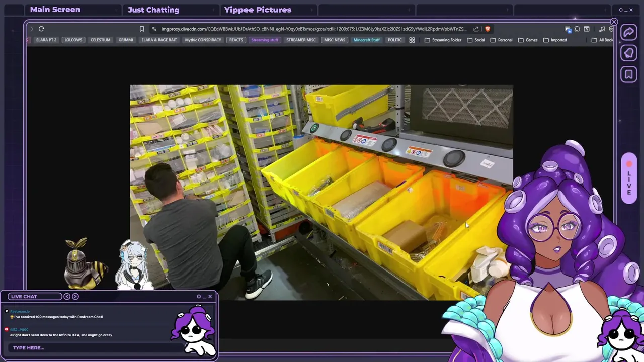The image size is (644, 362).
Task: Click the browser forward arrow
Action: point(32,29)
